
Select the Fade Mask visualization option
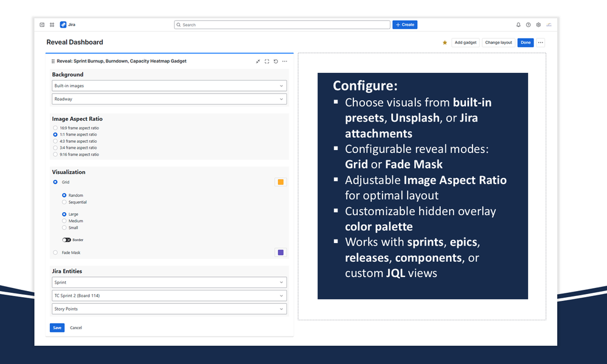pyautogui.click(x=55, y=253)
